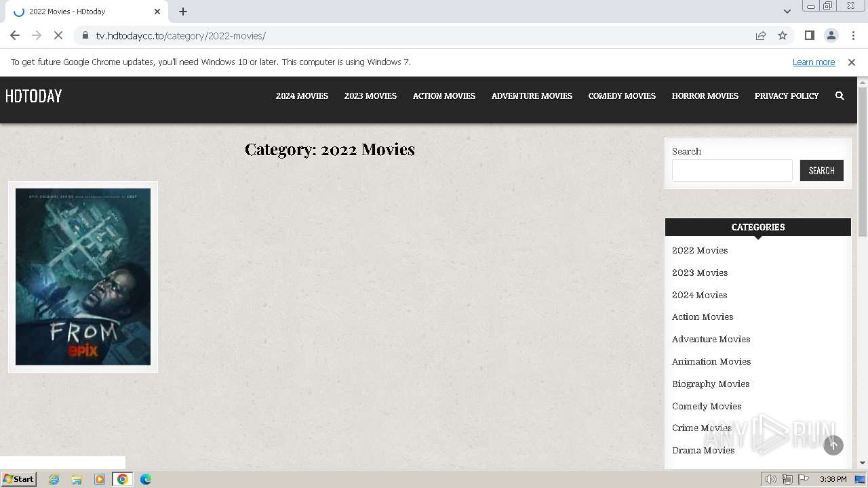
Task: Click the HDTODAY site logo
Action: click(x=33, y=96)
